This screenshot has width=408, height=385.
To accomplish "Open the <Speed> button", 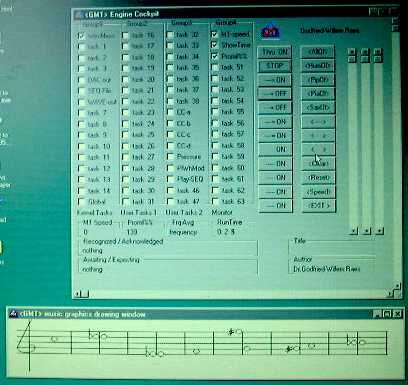I will click(318, 192).
